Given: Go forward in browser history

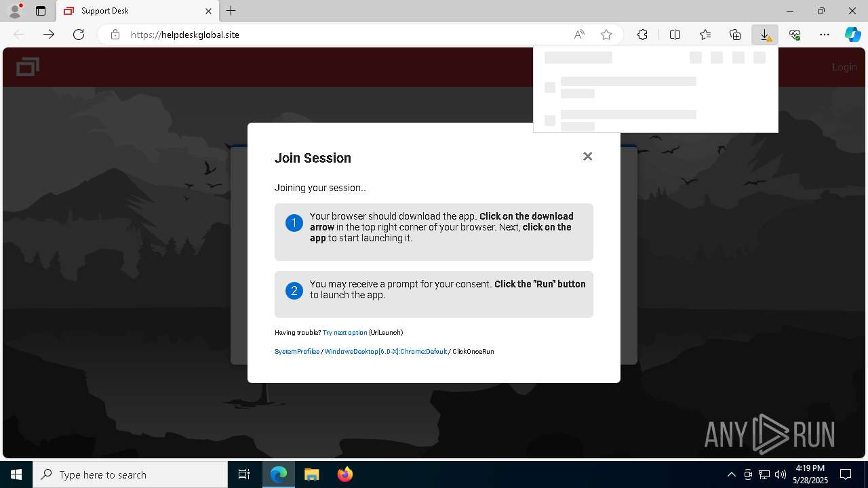Looking at the screenshot, I should (49, 35).
